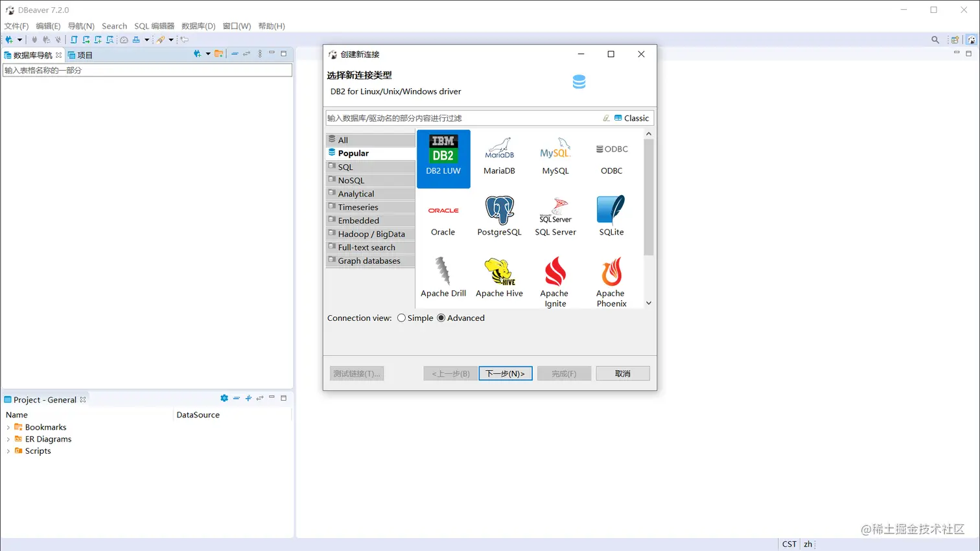Image resolution: width=980 pixels, height=551 pixels.
Task: Open the 编辑(E) menu
Action: click(x=48, y=26)
